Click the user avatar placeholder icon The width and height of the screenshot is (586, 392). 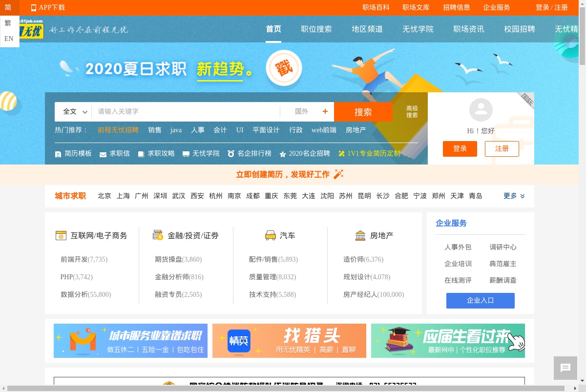(481, 110)
